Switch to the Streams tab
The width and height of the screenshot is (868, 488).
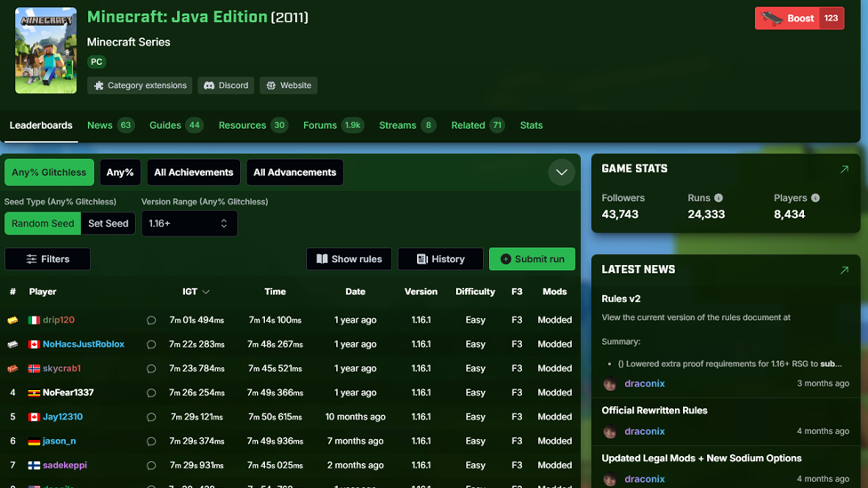click(407, 125)
